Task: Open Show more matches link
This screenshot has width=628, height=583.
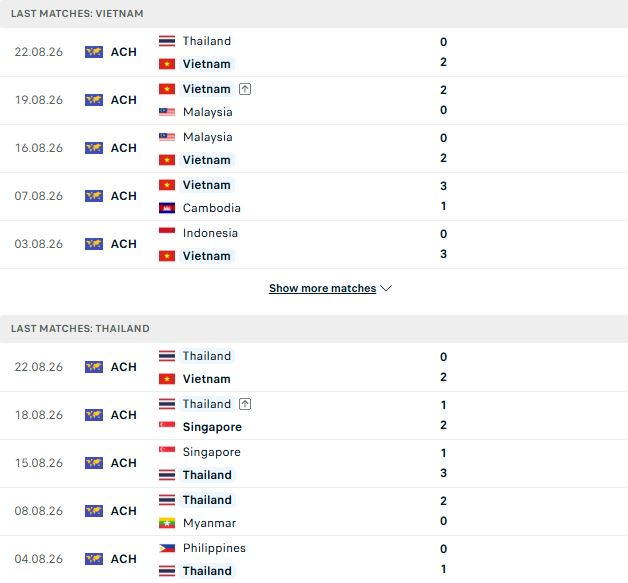Action: (322, 288)
